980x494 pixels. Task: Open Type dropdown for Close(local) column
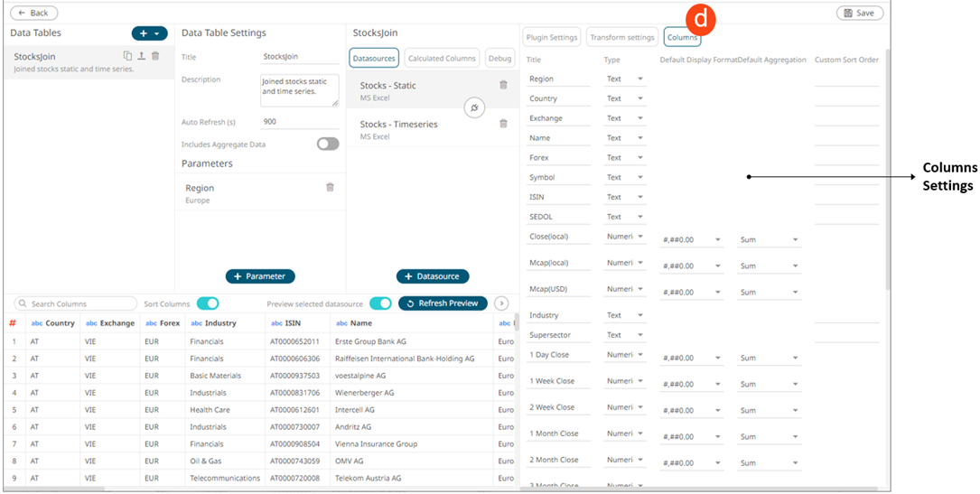coord(624,237)
